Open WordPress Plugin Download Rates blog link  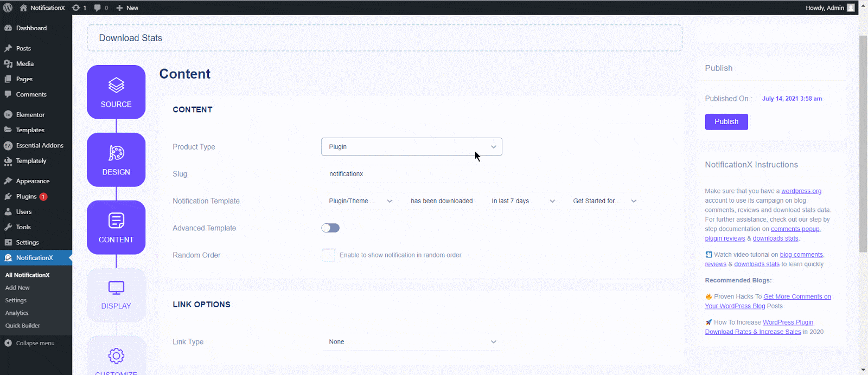point(759,327)
